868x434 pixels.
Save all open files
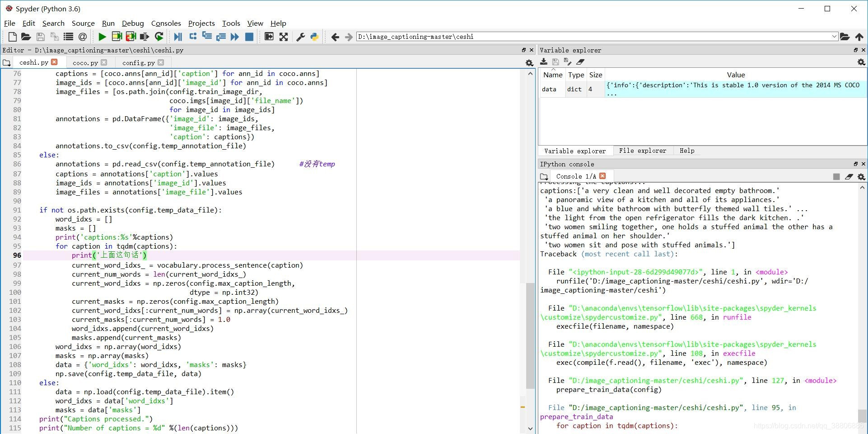pos(54,37)
